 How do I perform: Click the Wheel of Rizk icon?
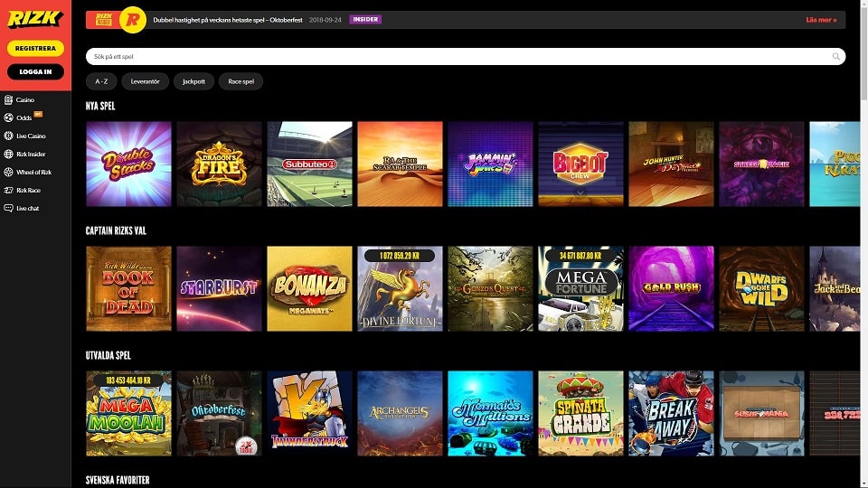point(8,172)
